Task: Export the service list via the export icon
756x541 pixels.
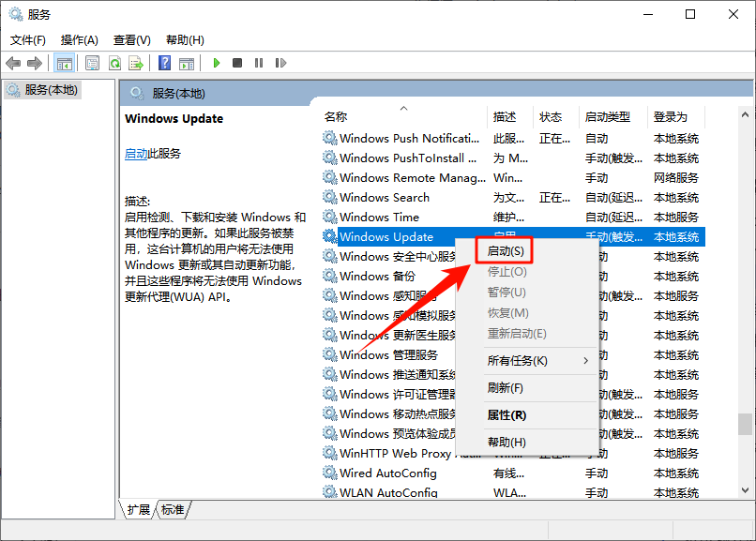Action: coord(135,63)
